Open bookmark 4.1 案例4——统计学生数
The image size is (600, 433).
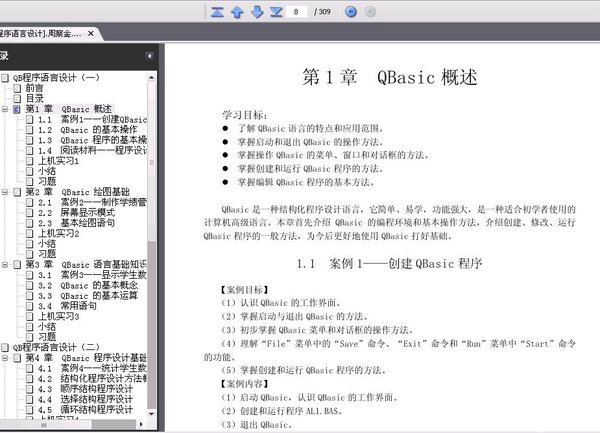[x=92, y=368]
